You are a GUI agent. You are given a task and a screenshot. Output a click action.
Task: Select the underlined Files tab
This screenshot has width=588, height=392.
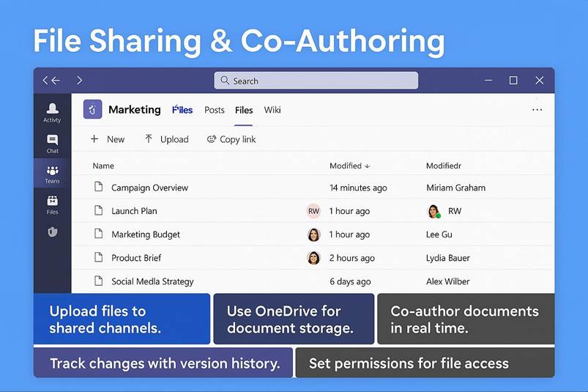click(x=244, y=110)
